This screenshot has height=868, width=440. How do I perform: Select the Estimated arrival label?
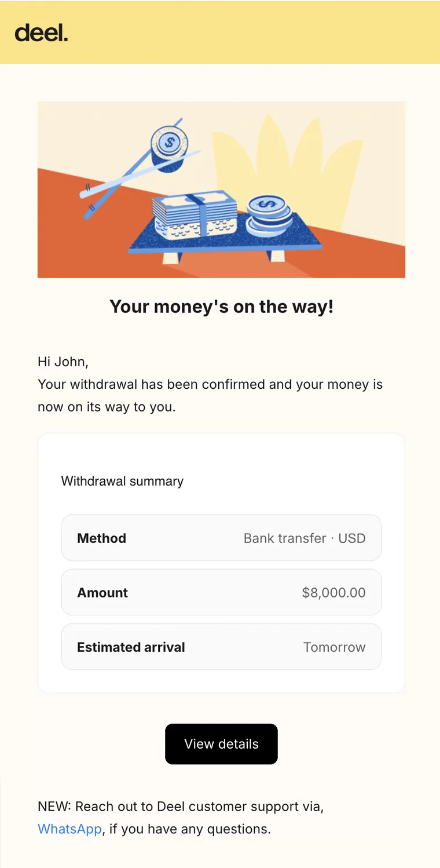tap(131, 647)
